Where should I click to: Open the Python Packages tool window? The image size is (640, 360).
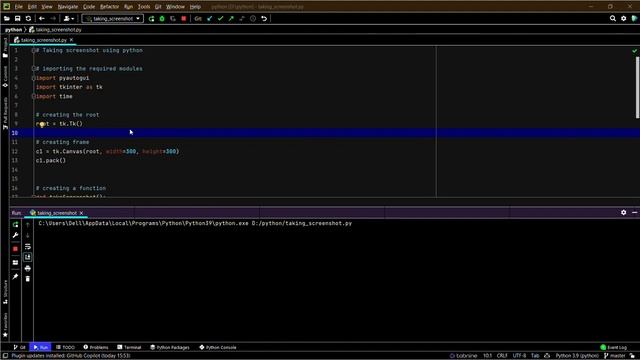(170, 347)
